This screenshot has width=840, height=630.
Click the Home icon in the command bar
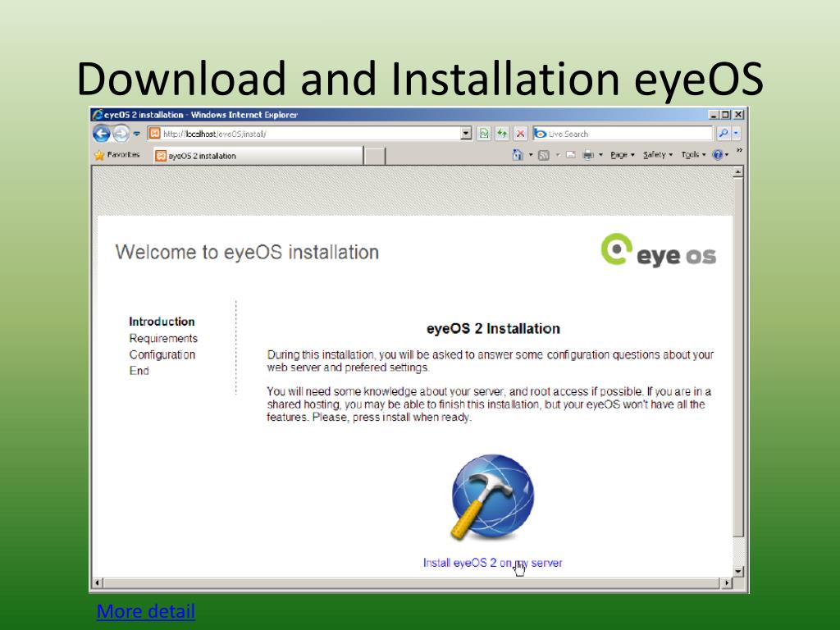point(518,155)
